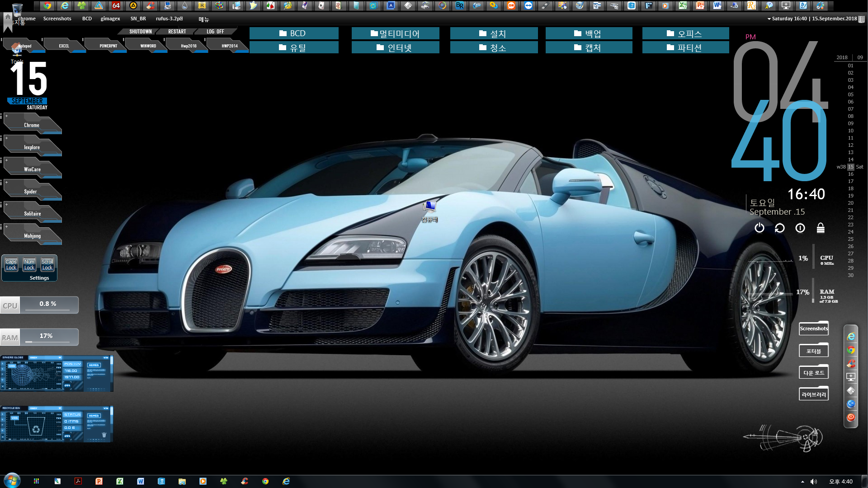The width and height of the screenshot is (868, 488).
Task: Open File Explorer in the taskbar
Action: click(x=182, y=481)
